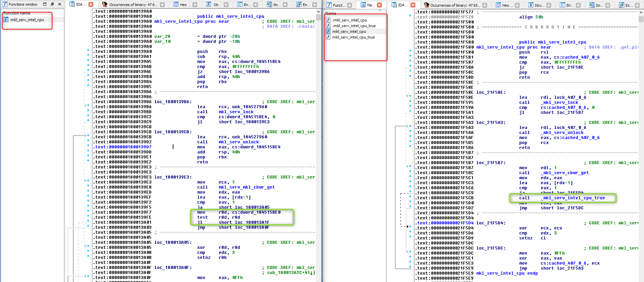Image resolution: width=644 pixels, height=282 pixels.
Task: Click 'mkl_serv_mkl_cbwr_get' call target
Action: click(247, 187)
